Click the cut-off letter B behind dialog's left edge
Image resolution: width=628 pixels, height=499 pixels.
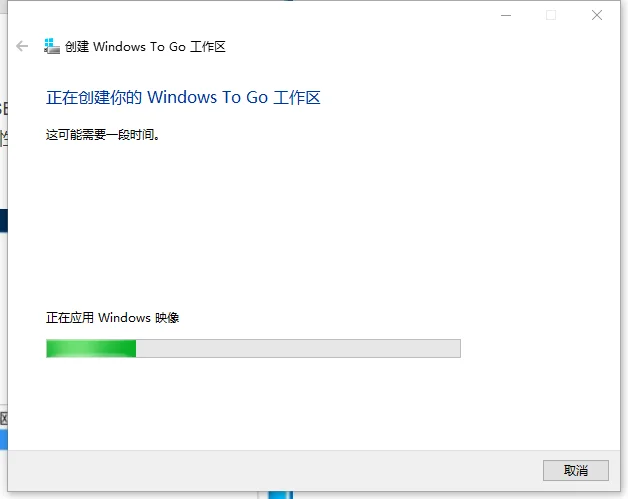pos(4,109)
